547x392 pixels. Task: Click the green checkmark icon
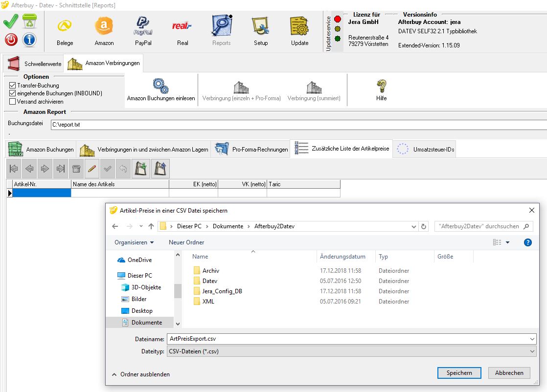coord(11,21)
